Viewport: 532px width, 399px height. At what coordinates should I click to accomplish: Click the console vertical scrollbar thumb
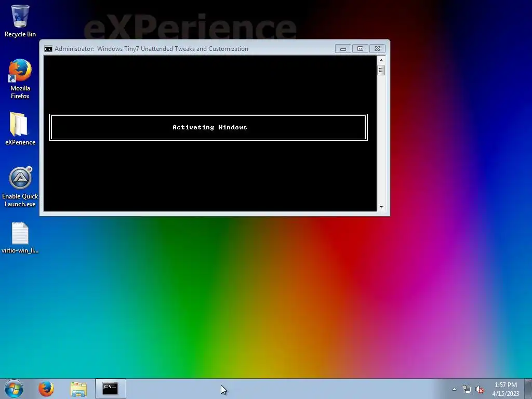pyautogui.click(x=381, y=70)
